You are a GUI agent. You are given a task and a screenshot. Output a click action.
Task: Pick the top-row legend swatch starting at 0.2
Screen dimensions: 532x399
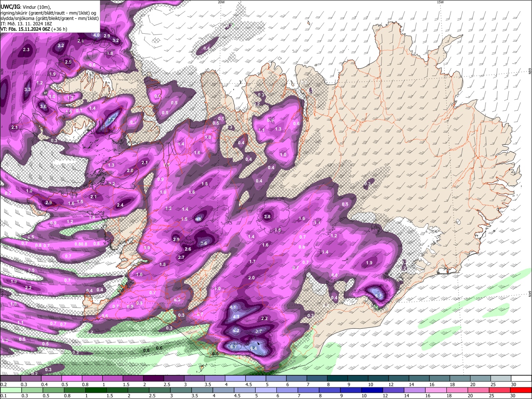(10, 379)
